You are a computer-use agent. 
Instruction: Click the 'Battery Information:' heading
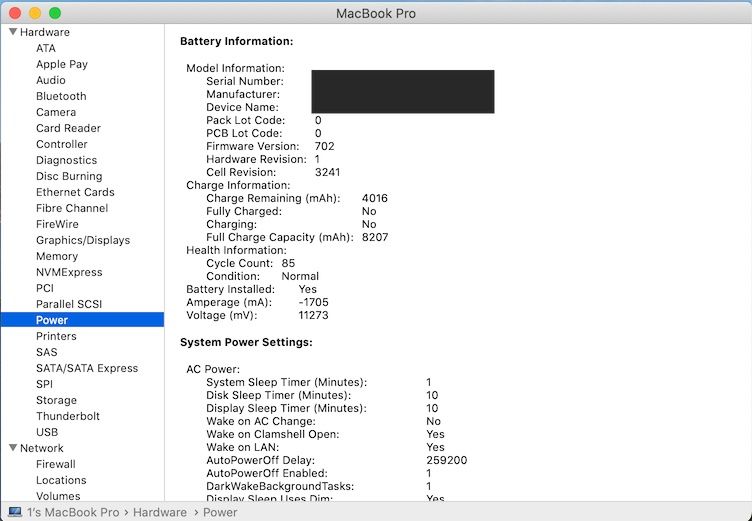pyautogui.click(x=236, y=41)
